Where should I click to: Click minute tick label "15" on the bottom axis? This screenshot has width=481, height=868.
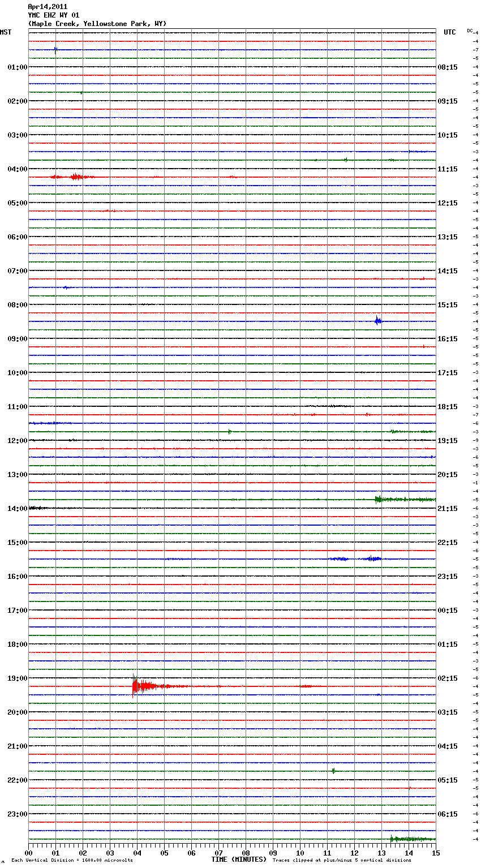pyautogui.click(x=436, y=853)
